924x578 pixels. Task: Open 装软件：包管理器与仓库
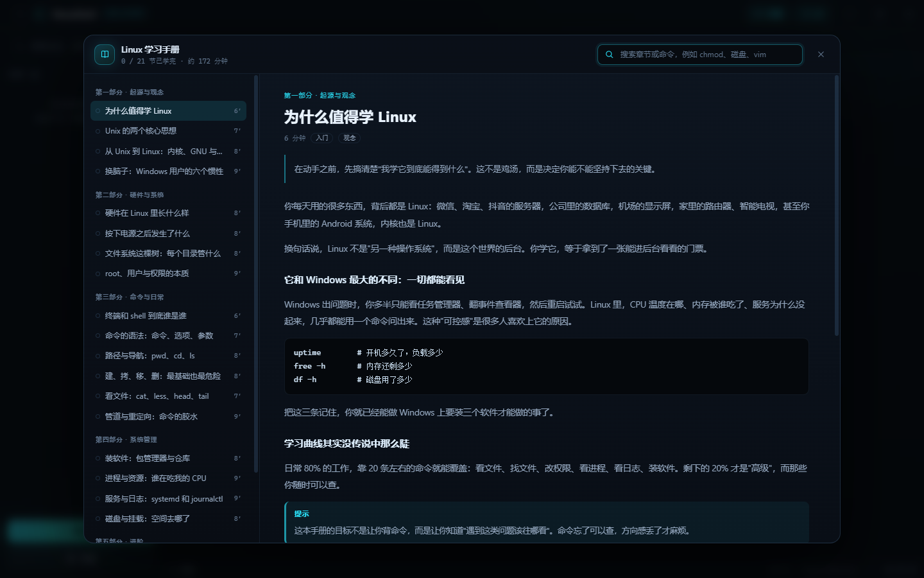point(168,459)
